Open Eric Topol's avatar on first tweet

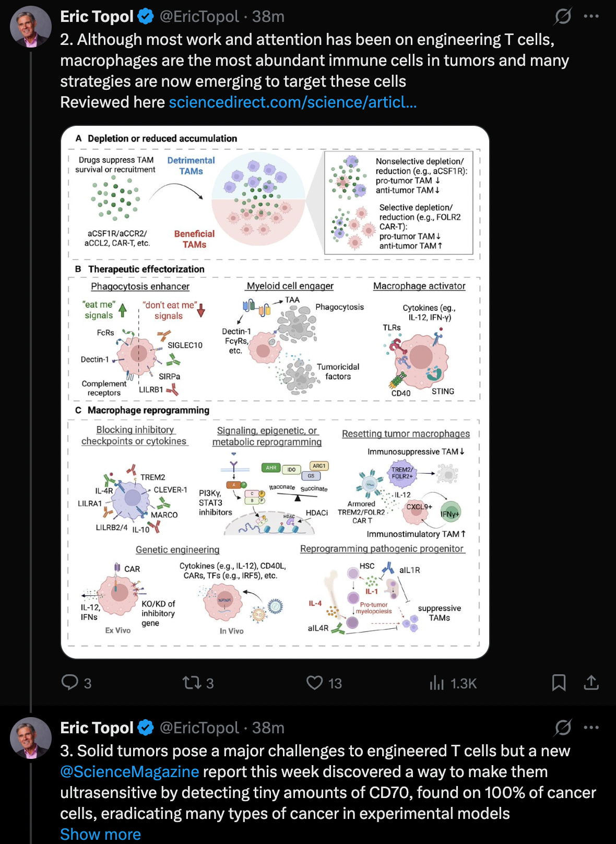[x=31, y=27]
